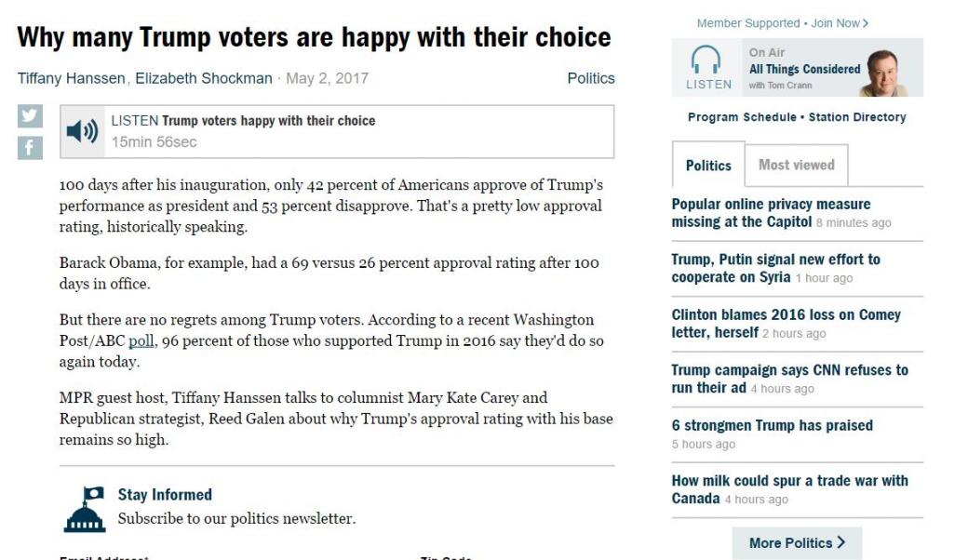The image size is (968, 560).
Task: Share the article on Facebook
Action: pyautogui.click(x=30, y=147)
